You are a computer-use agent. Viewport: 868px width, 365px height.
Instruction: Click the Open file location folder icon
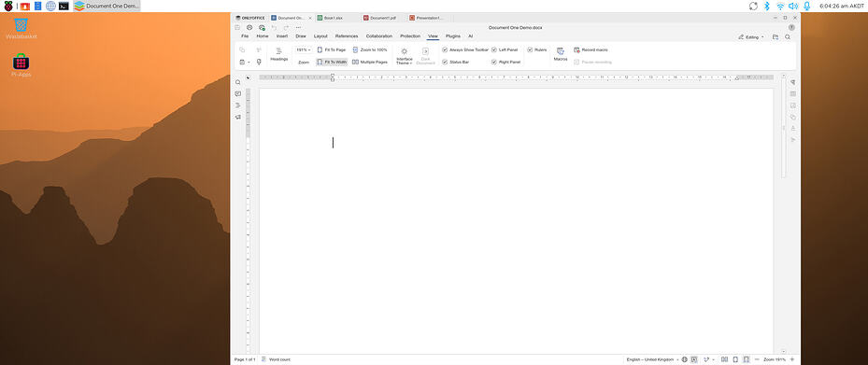pyautogui.click(x=776, y=37)
